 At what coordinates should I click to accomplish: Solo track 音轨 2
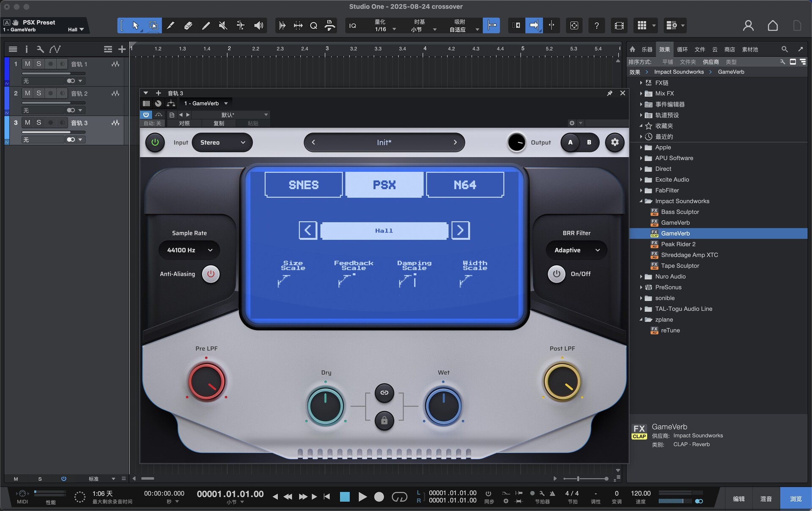point(38,93)
